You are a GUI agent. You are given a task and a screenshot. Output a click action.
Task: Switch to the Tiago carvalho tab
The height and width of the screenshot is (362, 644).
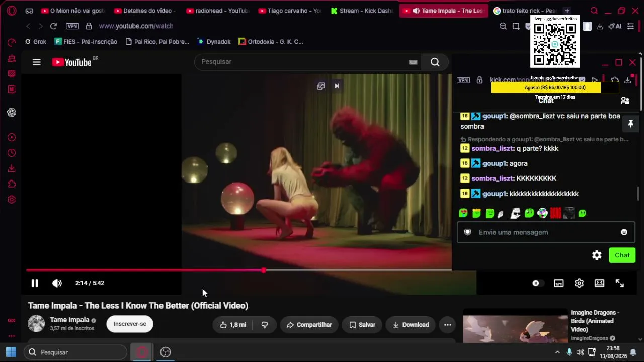[x=289, y=11]
